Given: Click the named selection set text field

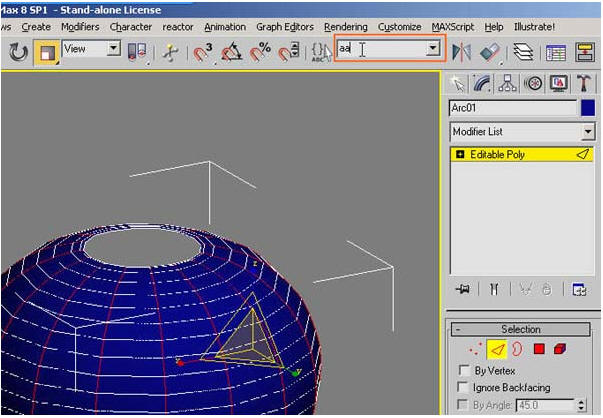Looking at the screenshot, I should click(x=381, y=48).
